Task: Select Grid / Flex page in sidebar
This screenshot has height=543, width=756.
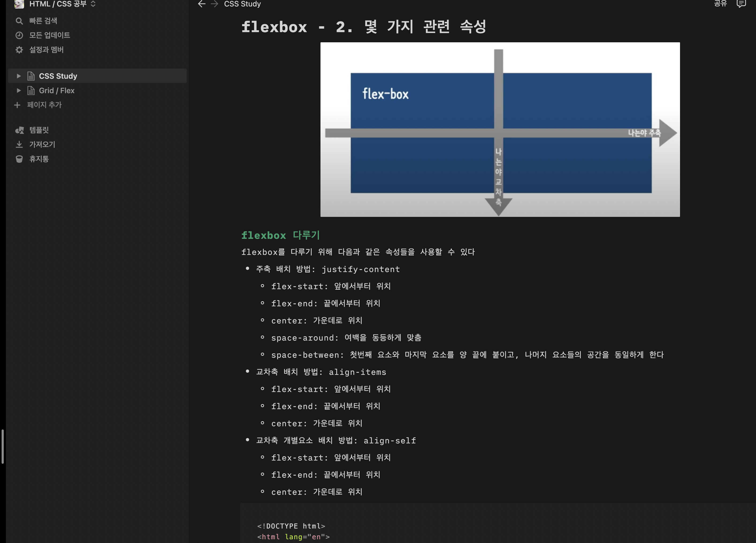Action: coord(57,90)
